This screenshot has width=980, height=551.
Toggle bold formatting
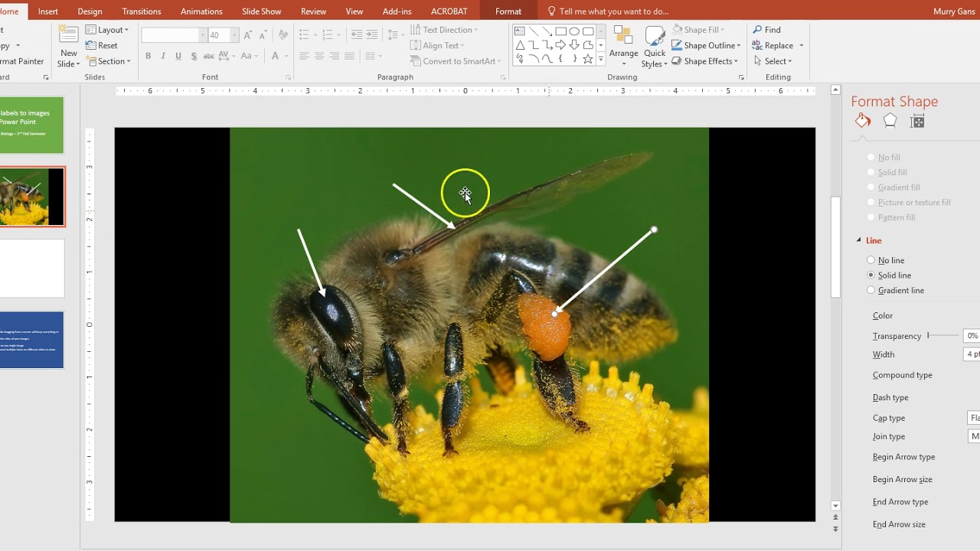(148, 56)
